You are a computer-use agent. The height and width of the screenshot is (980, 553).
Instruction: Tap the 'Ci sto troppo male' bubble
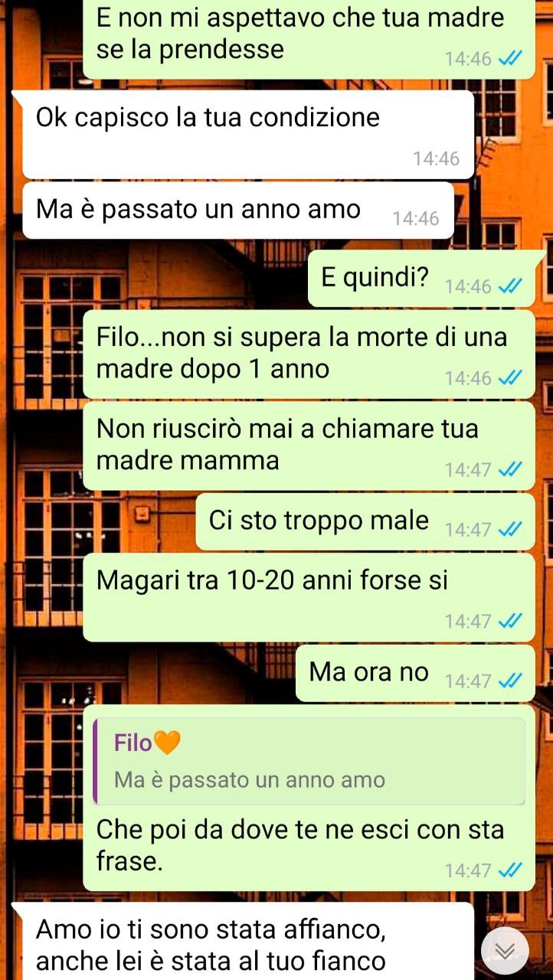point(365,521)
